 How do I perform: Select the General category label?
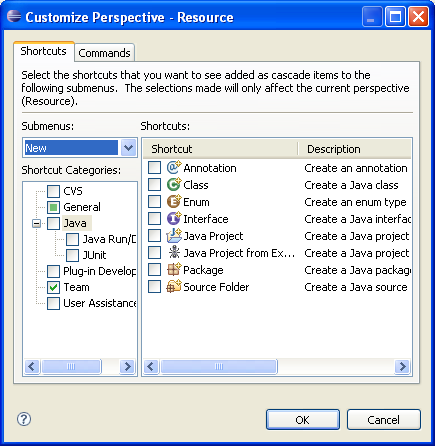click(x=82, y=207)
